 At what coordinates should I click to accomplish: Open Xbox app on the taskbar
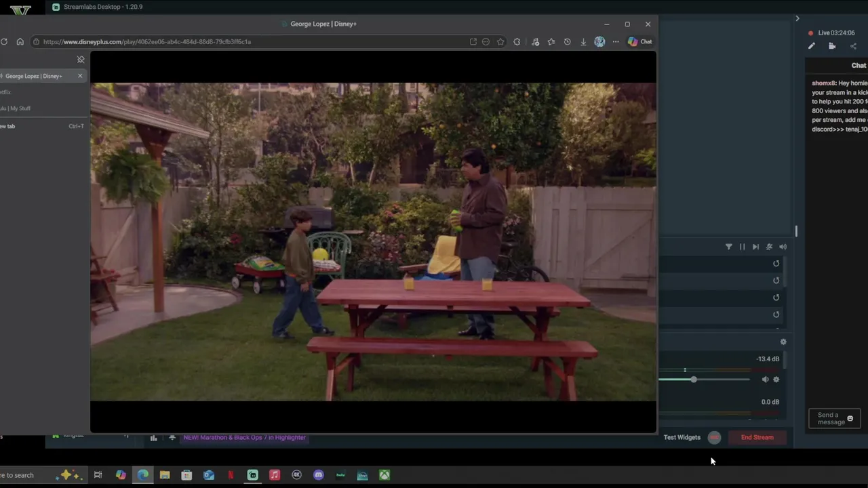point(384,475)
